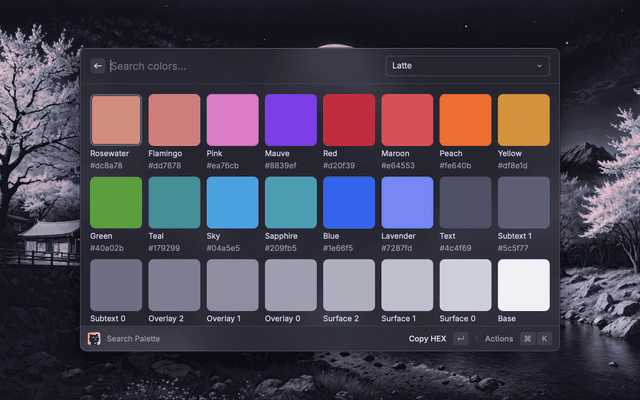The height and width of the screenshot is (400, 640).
Task: Pick the Green color swatch
Action: point(116,203)
